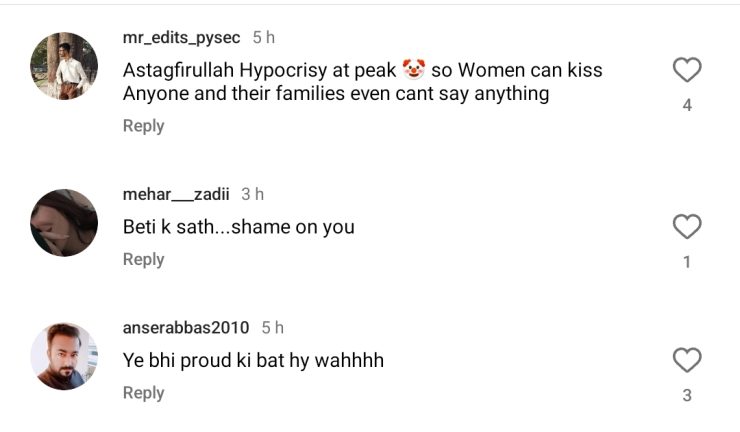Viewport: 740px width, 432px height.
Task: Tap the heart on anserabbas2010's comment
Action: coord(687,360)
